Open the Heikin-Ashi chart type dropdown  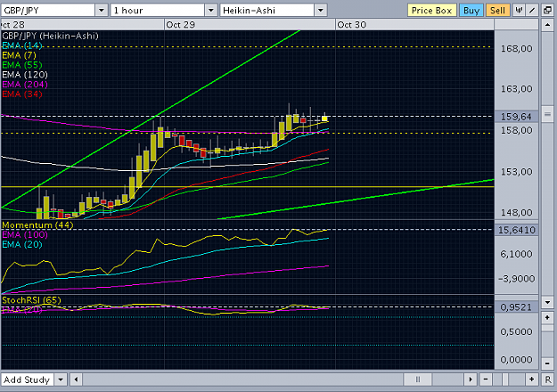[x=321, y=11]
